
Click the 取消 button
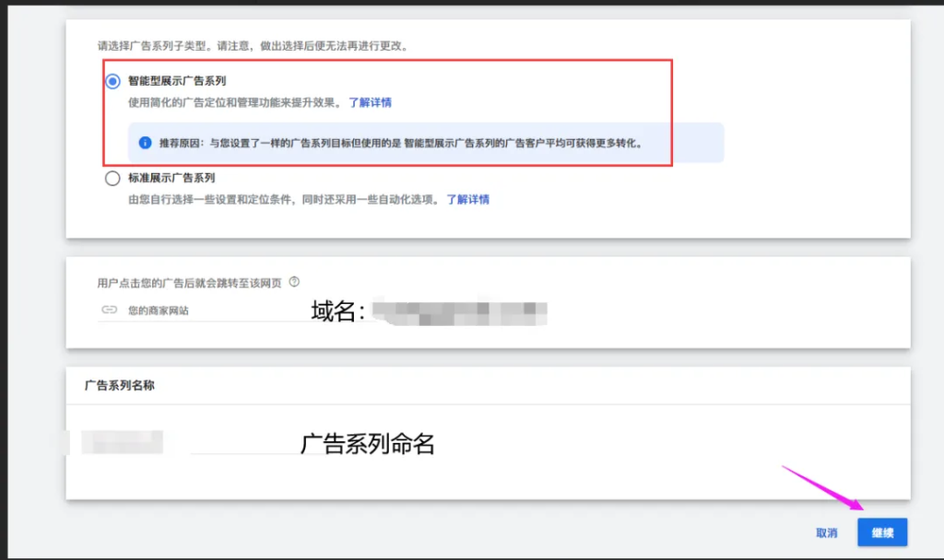827,533
